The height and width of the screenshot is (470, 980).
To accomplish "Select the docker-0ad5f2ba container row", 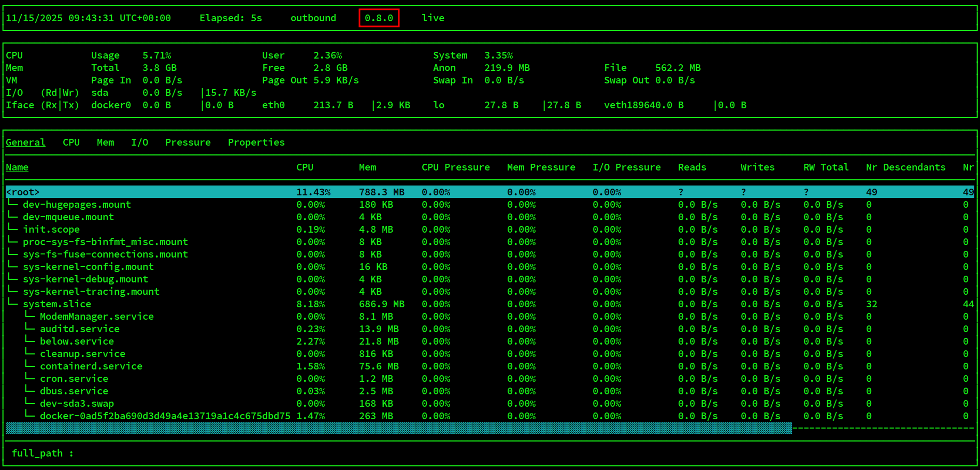I will 165,416.
